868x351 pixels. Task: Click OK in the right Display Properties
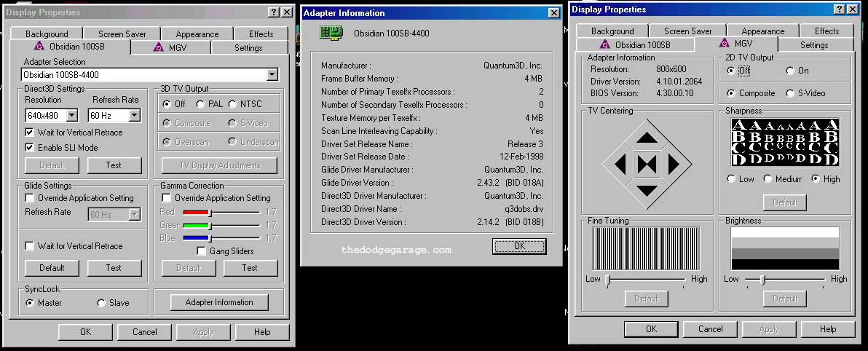pos(651,329)
